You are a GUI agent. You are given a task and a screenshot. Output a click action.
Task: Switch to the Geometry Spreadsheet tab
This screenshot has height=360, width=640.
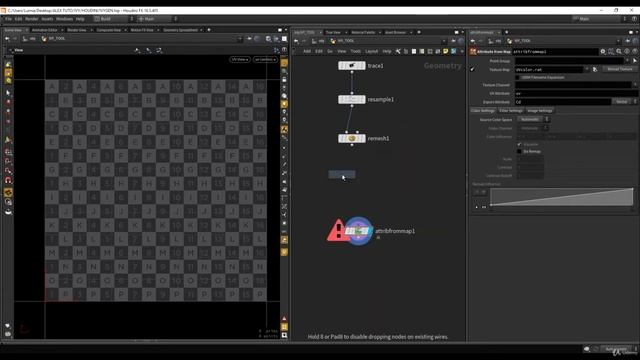(x=180, y=30)
